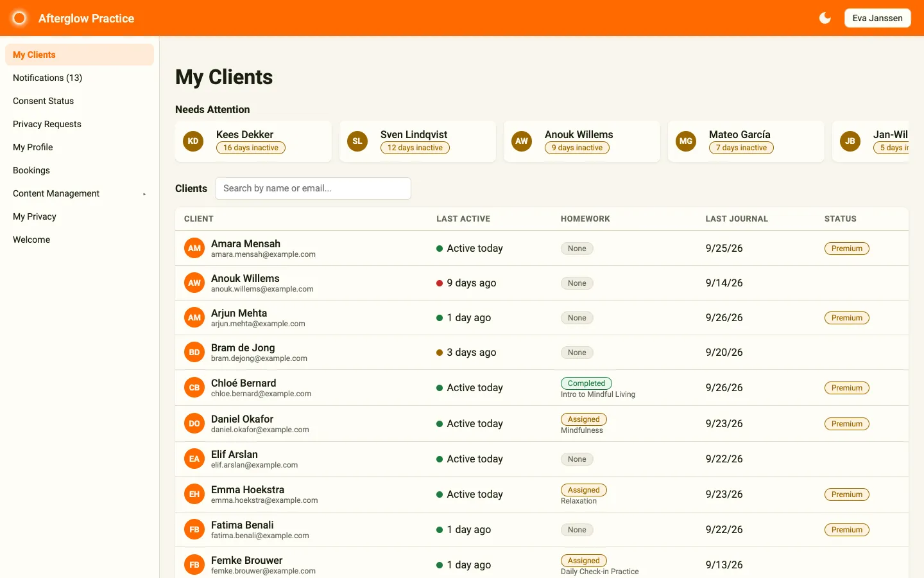Click Mateo García 7 days inactive badge
Image resolution: width=924 pixels, height=578 pixels.
point(741,148)
